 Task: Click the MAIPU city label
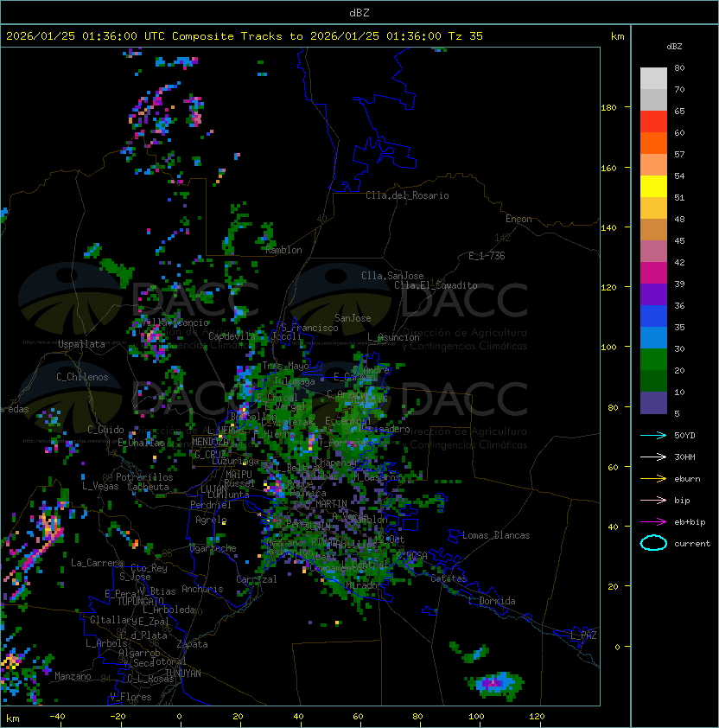coord(239,475)
